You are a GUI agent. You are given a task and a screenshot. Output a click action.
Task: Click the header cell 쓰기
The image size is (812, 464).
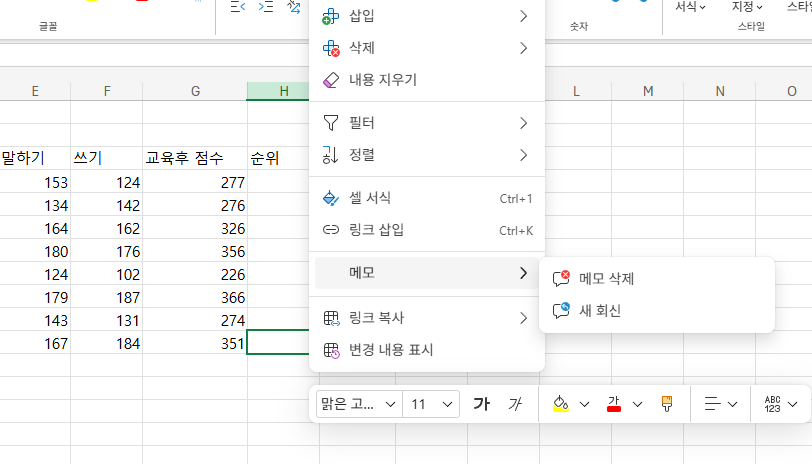(107, 158)
